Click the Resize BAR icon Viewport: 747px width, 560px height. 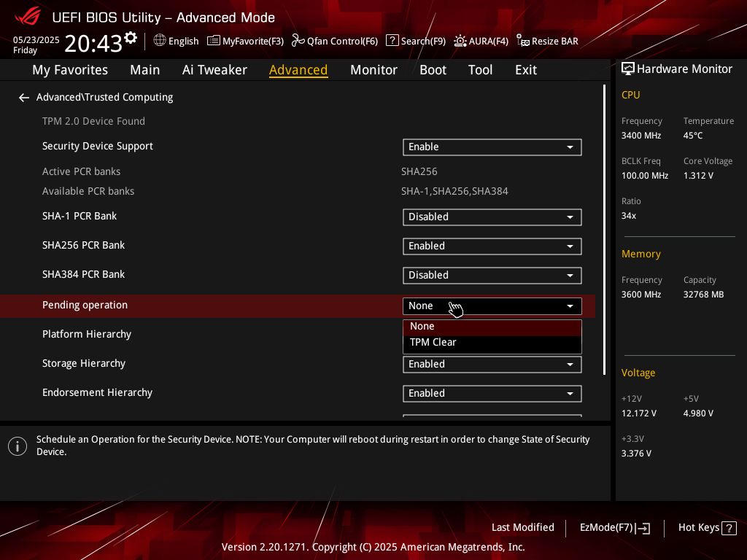[522, 41]
